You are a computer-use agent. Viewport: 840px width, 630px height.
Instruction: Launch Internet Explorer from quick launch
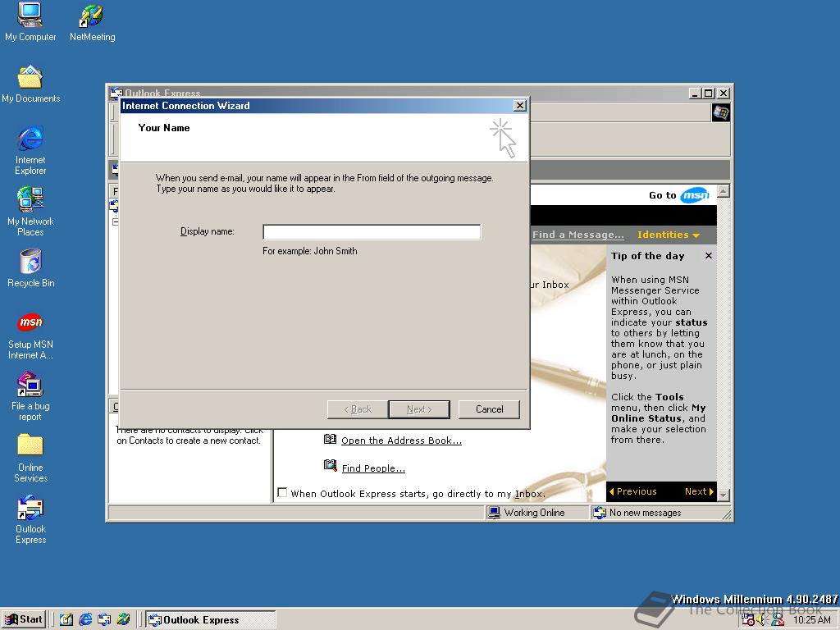[85, 619]
